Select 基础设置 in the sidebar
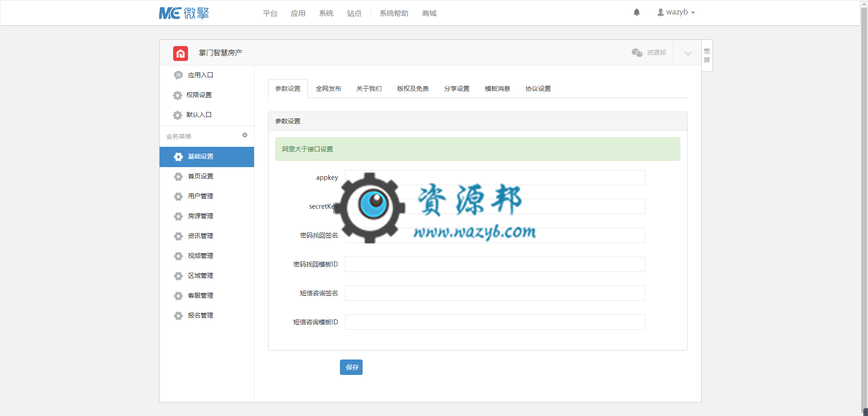The width and height of the screenshot is (868, 416). (x=207, y=157)
